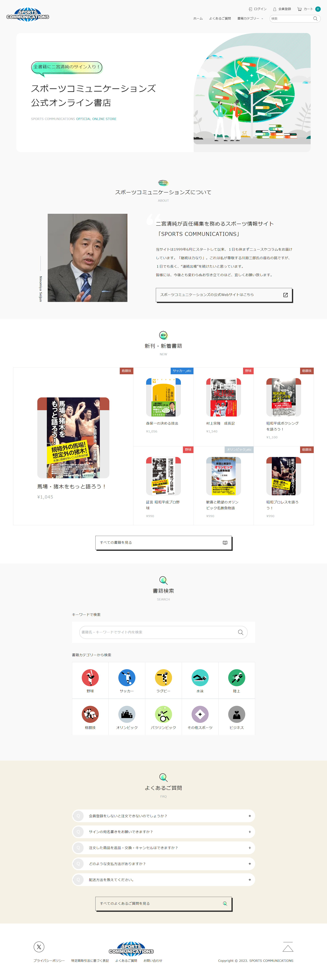Open the business (ビジネス) category icon

[x=236, y=714]
